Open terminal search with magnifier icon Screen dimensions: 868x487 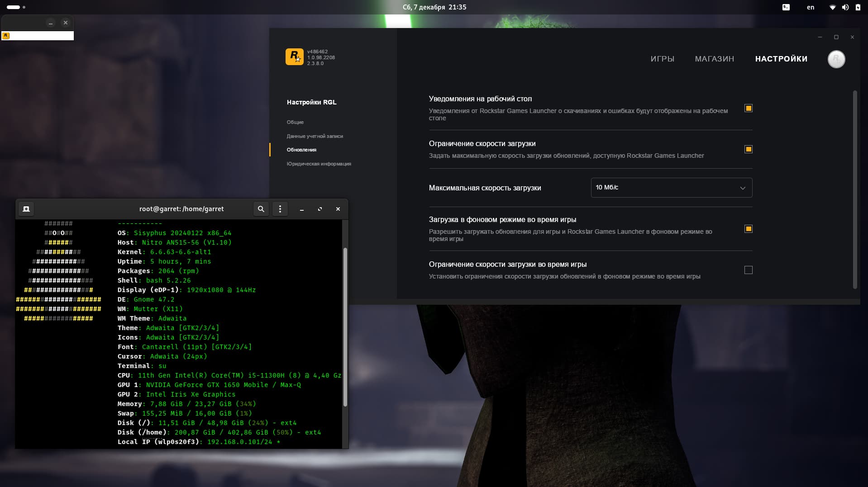(x=261, y=209)
